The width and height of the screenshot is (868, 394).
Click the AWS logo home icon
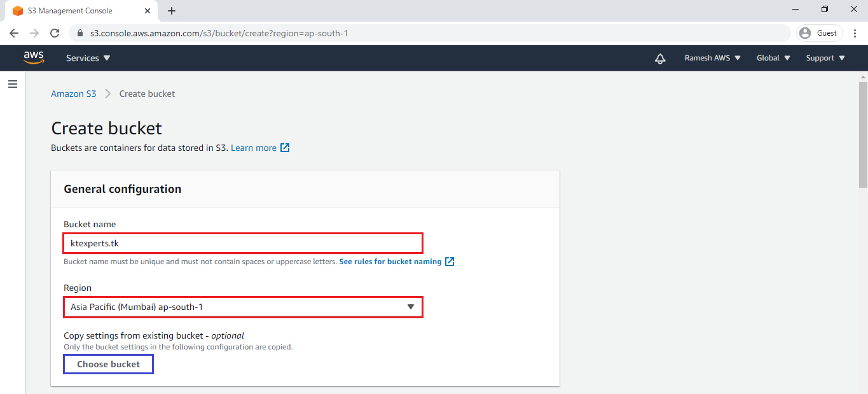click(x=34, y=58)
